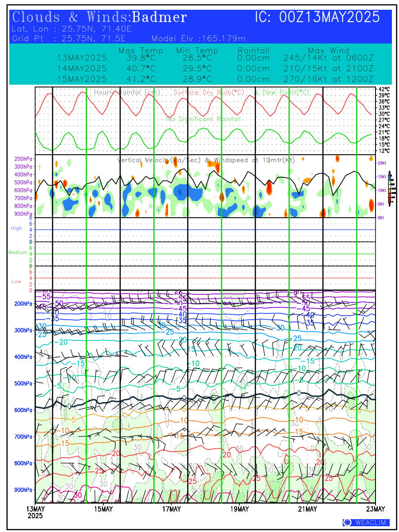Image resolution: width=399 pixels, height=532 pixels.
Task: Select the 15MAY2025 row date
Action: [x=82, y=79]
